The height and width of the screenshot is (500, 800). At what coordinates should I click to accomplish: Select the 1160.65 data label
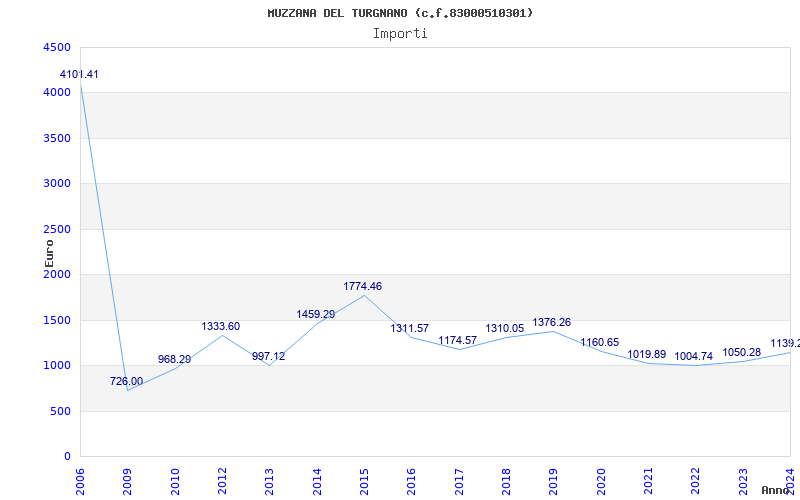coord(600,343)
